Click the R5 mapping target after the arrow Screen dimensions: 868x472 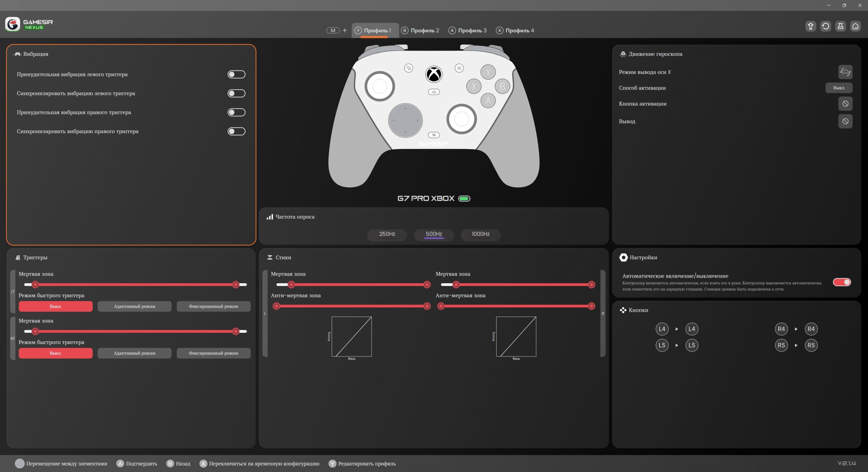coord(811,345)
